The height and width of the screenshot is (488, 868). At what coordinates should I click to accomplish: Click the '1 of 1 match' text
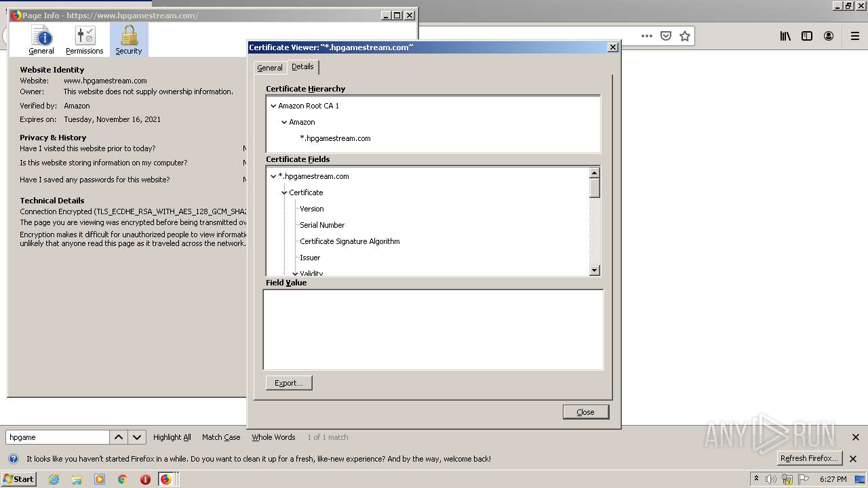(328, 437)
